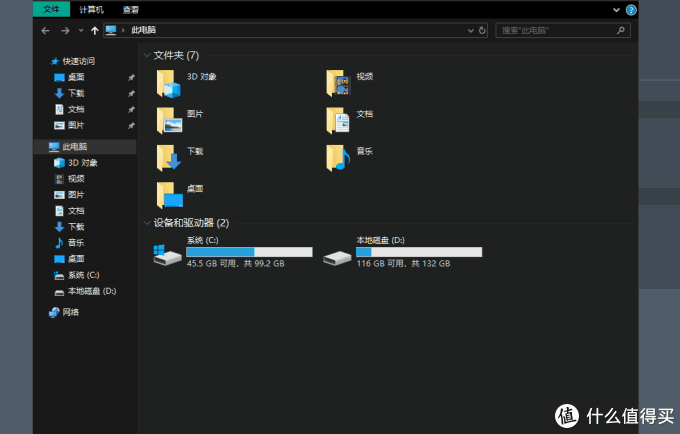Viewport: 680px width, 434px height.
Task: Open the 文档 folder in main pane
Action: tap(338, 121)
